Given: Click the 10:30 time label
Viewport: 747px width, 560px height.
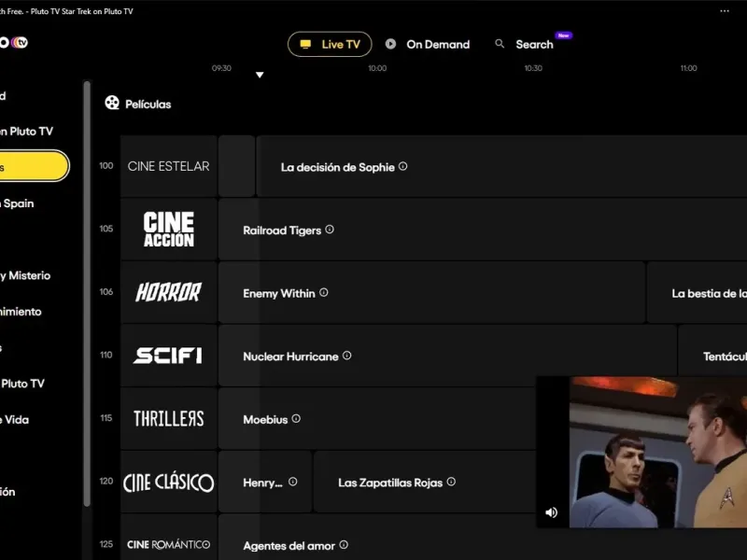Looking at the screenshot, I should (x=533, y=68).
